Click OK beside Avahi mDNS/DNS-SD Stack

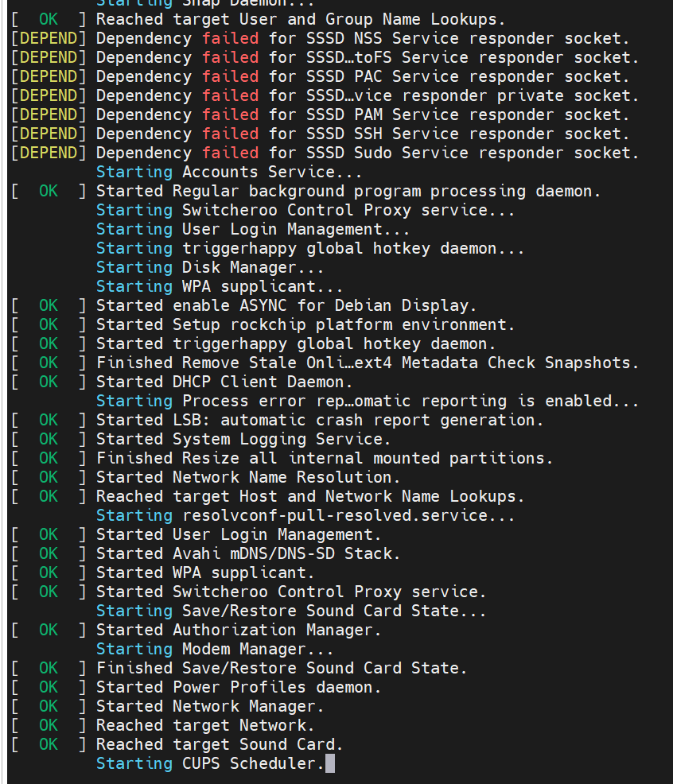tap(49, 553)
